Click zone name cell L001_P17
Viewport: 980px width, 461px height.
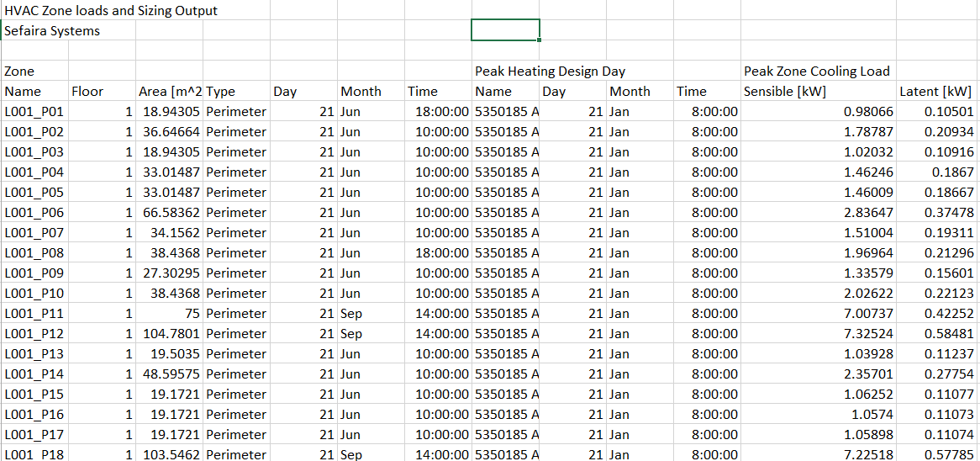(35, 433)
